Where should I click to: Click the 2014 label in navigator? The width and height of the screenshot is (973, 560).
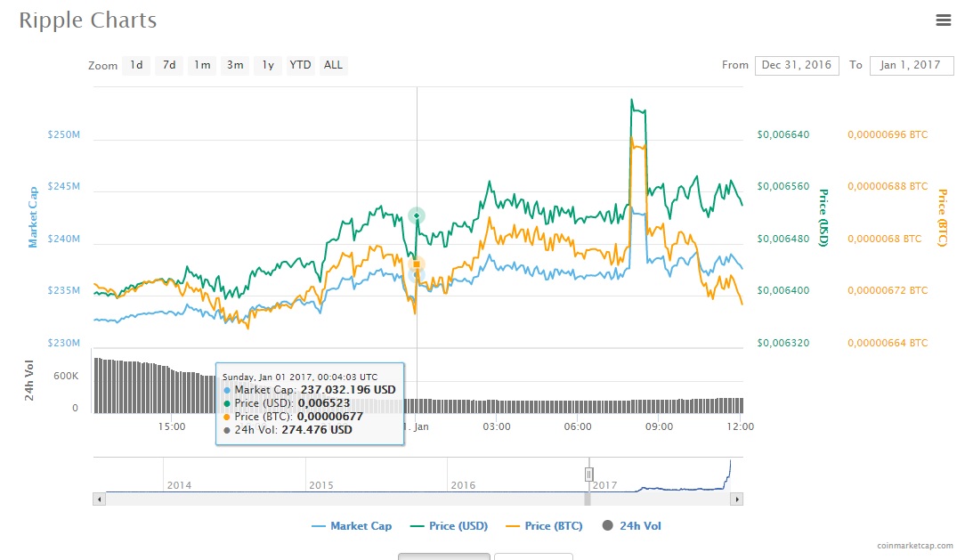point(179,485)
